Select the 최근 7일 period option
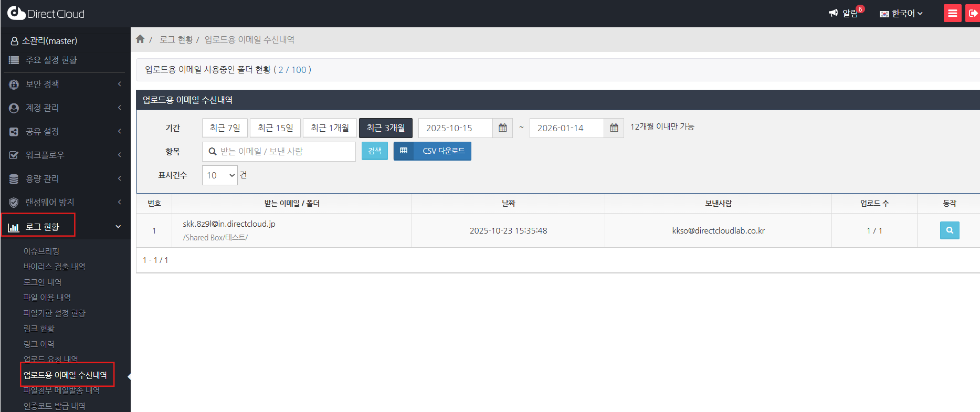 point(225,128)
